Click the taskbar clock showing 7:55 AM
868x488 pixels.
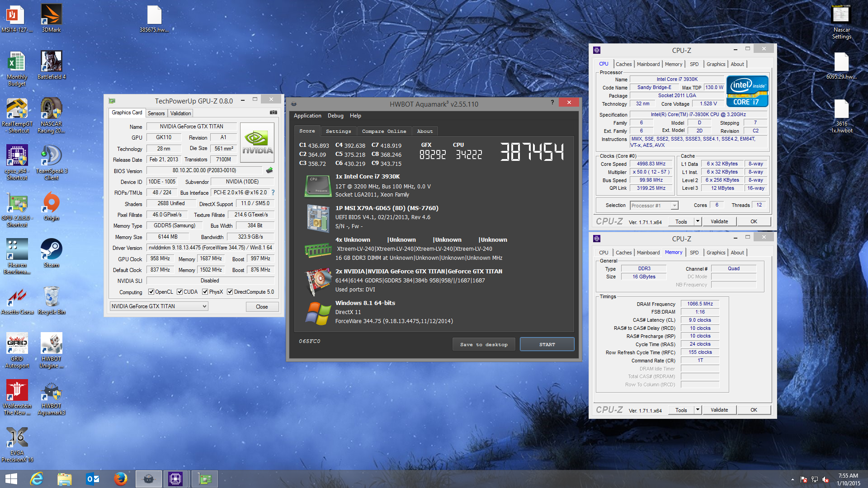coord(848,479)
